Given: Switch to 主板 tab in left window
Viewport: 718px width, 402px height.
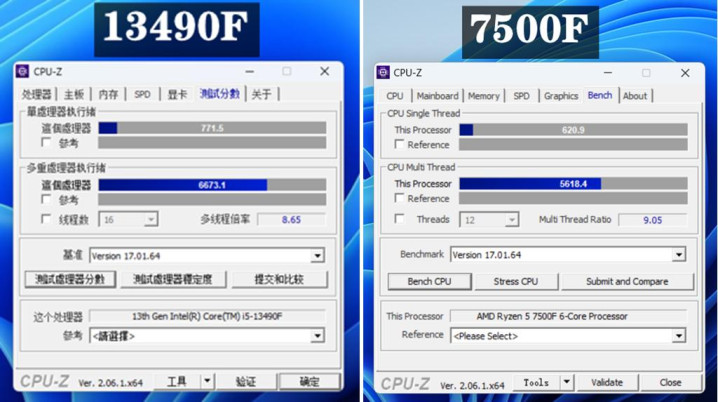Looking at the screenshot, I should pos(74,95).
